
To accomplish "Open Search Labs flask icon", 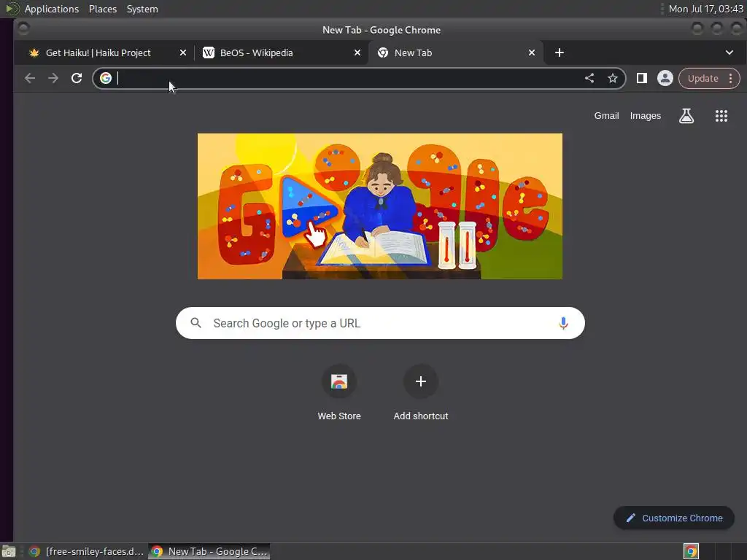I will pyautogui.click(x=686, y=116).
